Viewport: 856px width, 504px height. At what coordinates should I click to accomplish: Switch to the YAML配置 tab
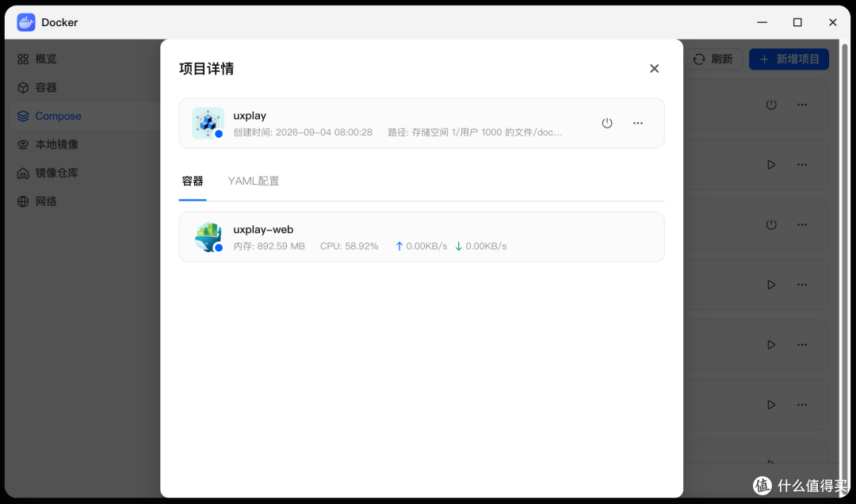[x=254, y=181]
